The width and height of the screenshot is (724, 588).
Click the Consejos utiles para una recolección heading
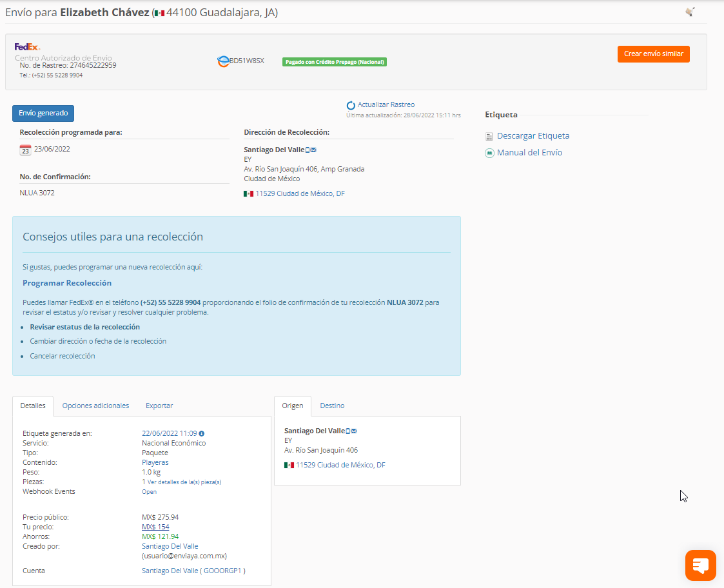pyautogui.click(x=113, y=237)
